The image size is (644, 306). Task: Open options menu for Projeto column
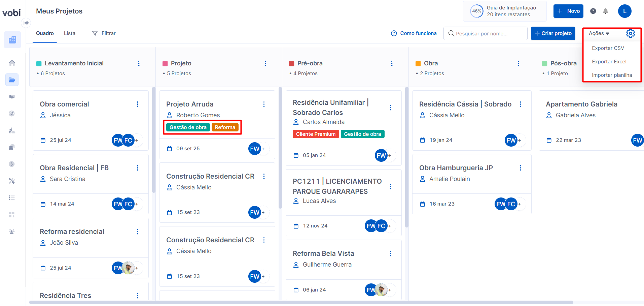(x=265, y=63)
